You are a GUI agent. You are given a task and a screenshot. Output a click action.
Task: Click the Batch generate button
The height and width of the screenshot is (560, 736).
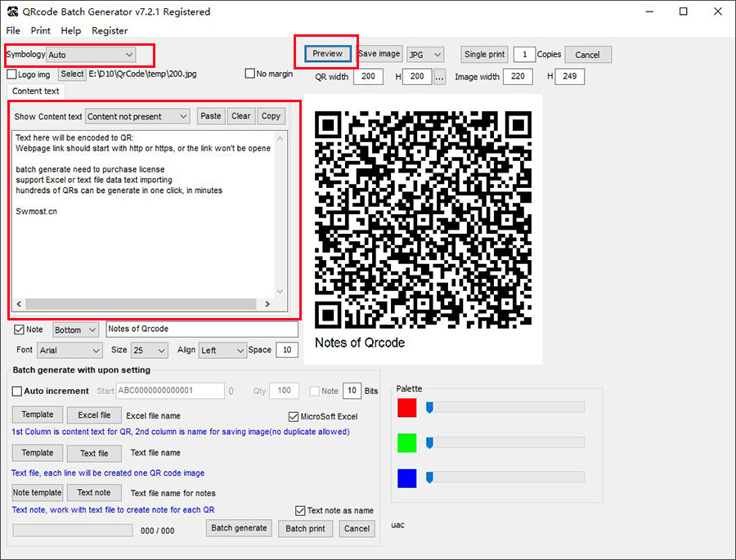coord(239,528)
